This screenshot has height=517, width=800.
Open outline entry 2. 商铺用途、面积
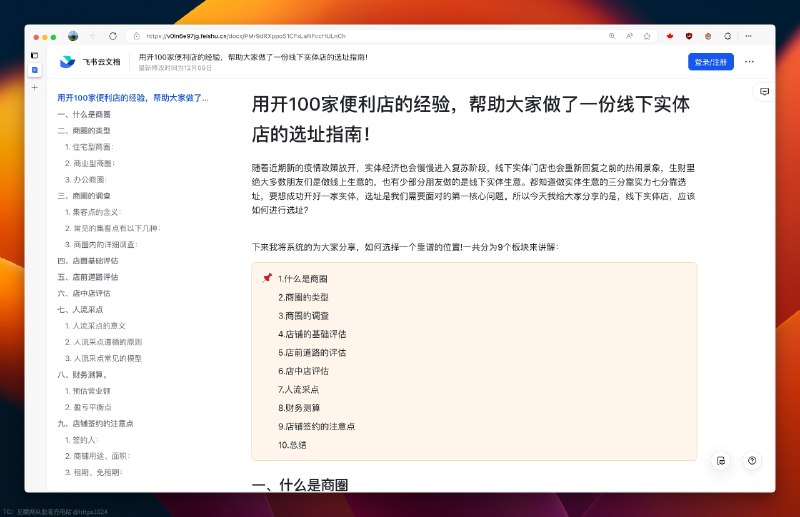[x=97, y=456]
